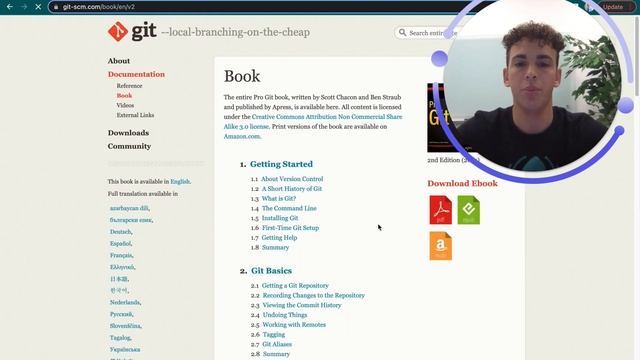Open the Getting Started chapter

point(281,164)
